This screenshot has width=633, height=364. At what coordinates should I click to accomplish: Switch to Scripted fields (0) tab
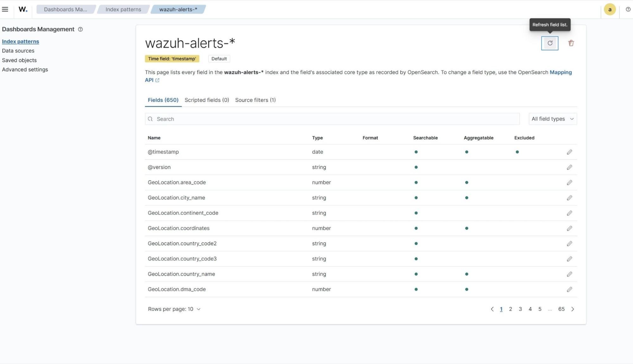[x=207, y=100]
